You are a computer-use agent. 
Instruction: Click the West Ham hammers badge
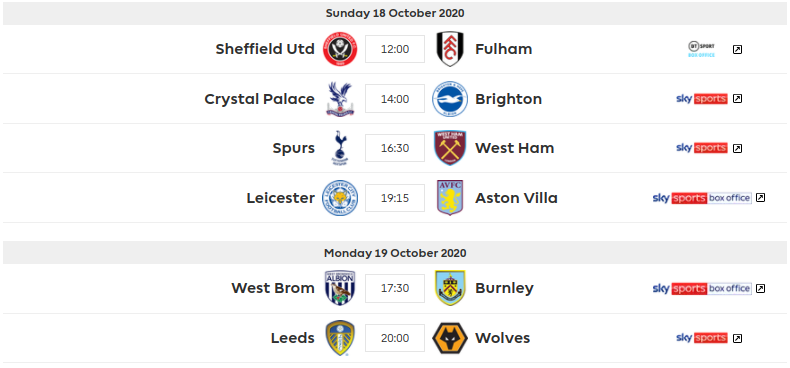450,148
